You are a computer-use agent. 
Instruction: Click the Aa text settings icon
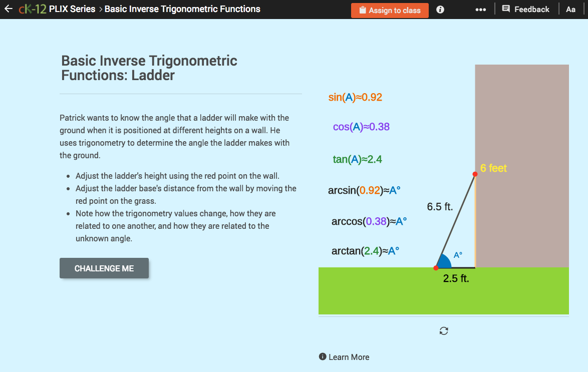pos(570,9)
